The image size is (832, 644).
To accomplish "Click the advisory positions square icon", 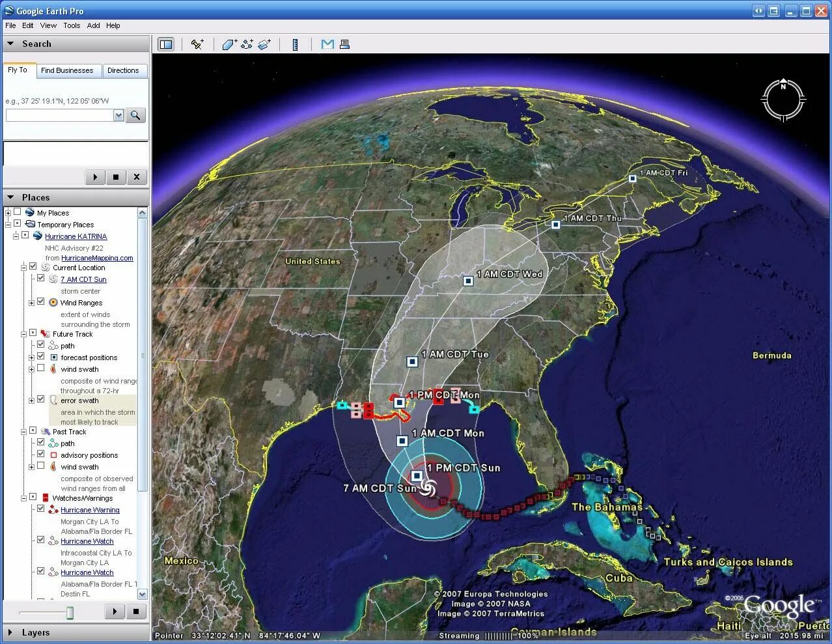I will click(53, 455).
